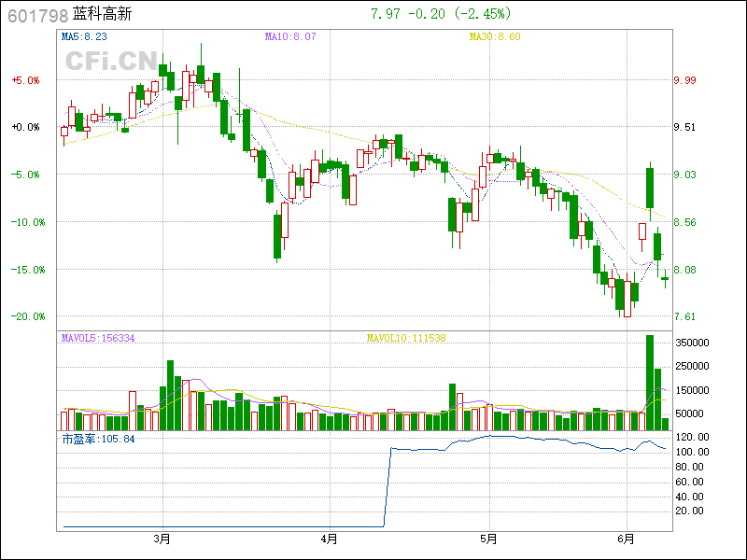Click the +0.0% axis label

pyautogui.click(x=26, y=127)
